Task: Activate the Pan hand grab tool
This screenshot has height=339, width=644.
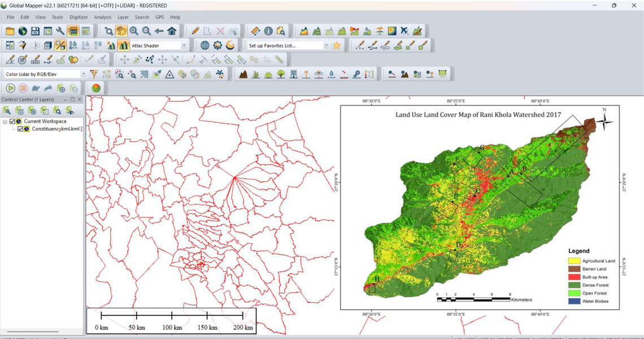Action: (x=121, y=31)
